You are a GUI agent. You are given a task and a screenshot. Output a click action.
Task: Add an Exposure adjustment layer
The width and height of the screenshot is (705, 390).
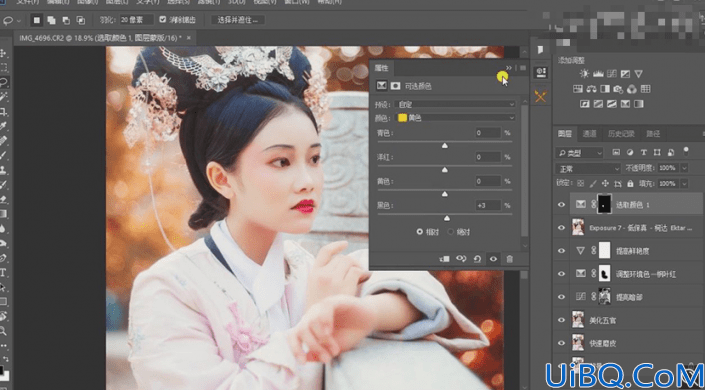[x=625, y=74]
